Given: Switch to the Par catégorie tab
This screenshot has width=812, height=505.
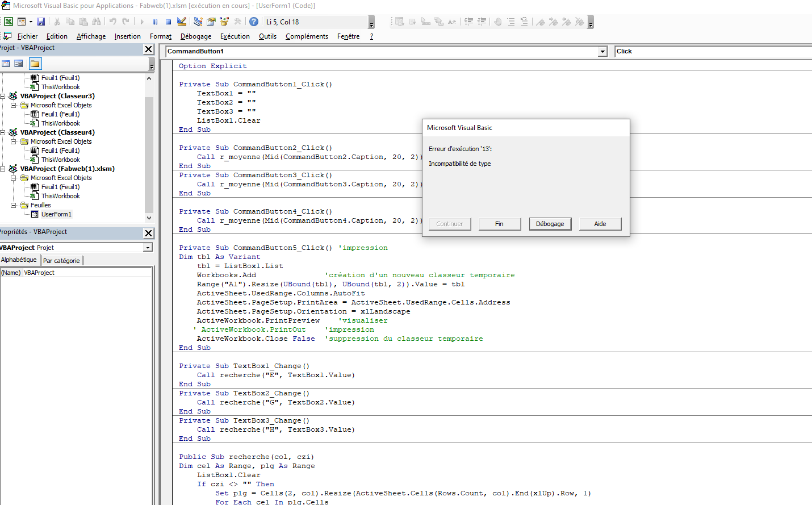Looking at the screenshot, I should click(61, 261).
